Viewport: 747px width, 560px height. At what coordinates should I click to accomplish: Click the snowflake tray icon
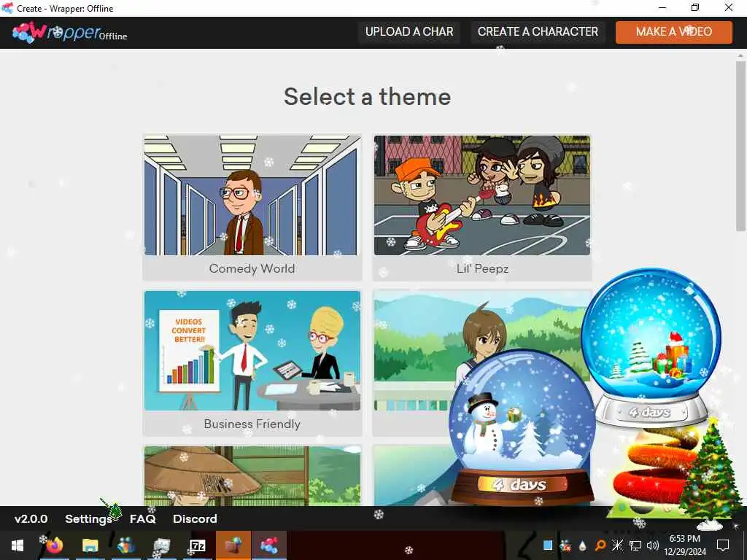click(x=617, y=545)
